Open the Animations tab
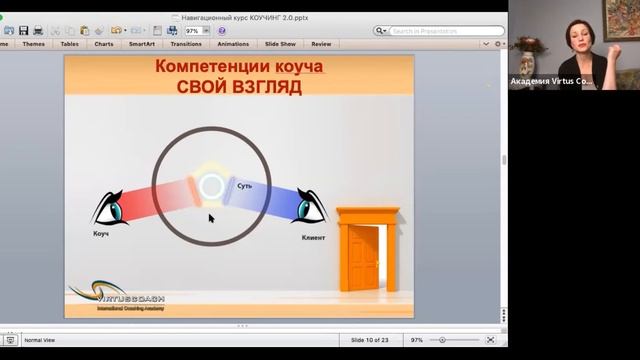This screenshot has width=640, height=360. [x=233, y=44]
